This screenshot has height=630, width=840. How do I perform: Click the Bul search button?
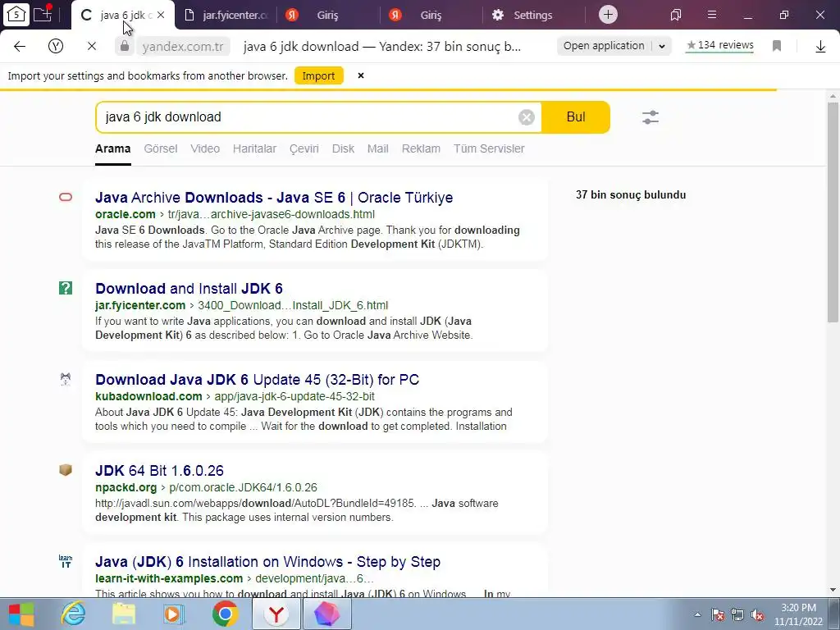(576, 116)
